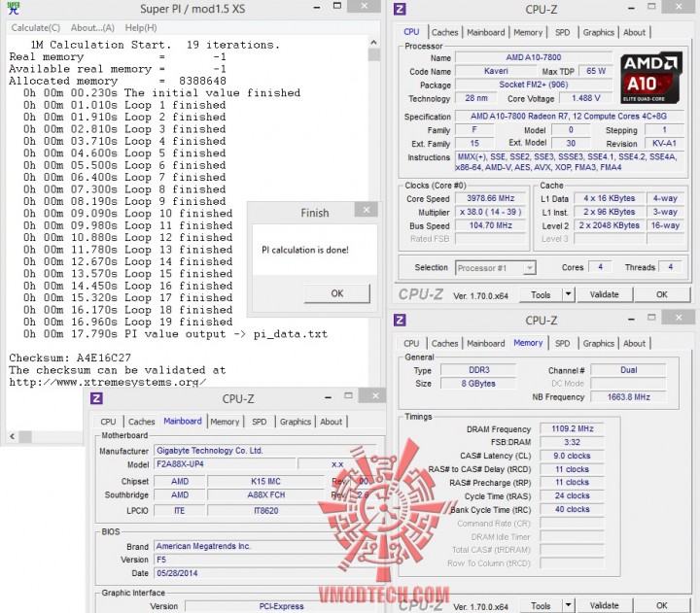700x613 pixels.
Task: Click the CAS# Latency 9.0 clocks value
Action: point(573,456)
